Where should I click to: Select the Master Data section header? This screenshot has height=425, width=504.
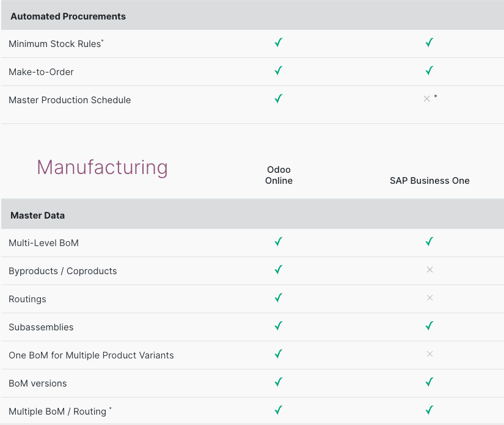click(37, 216)
